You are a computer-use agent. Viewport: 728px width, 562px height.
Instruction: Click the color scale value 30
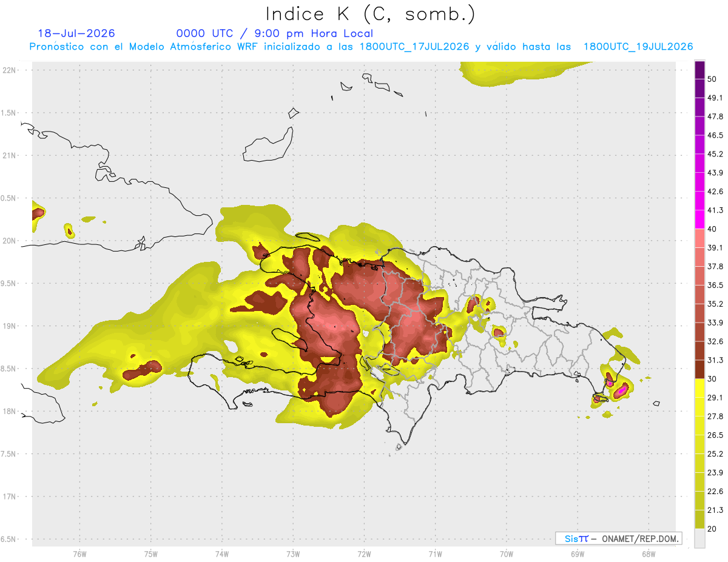click(x=712, y=379)
